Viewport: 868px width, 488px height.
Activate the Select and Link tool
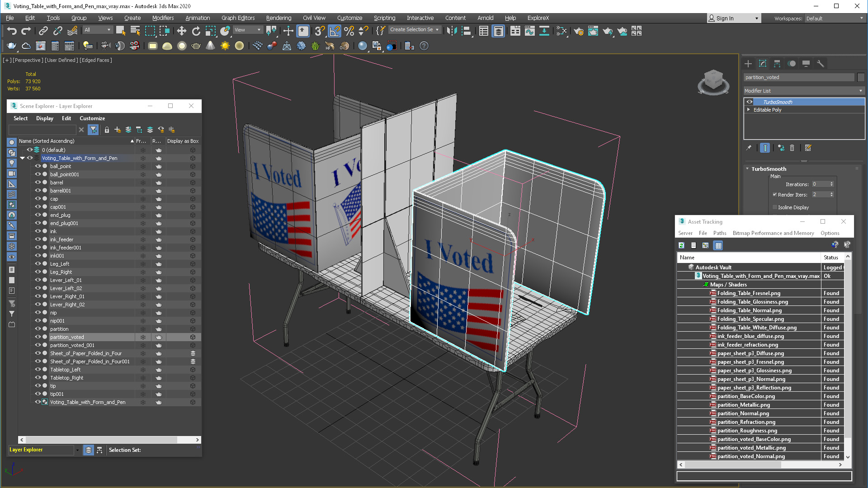[43, 31]
